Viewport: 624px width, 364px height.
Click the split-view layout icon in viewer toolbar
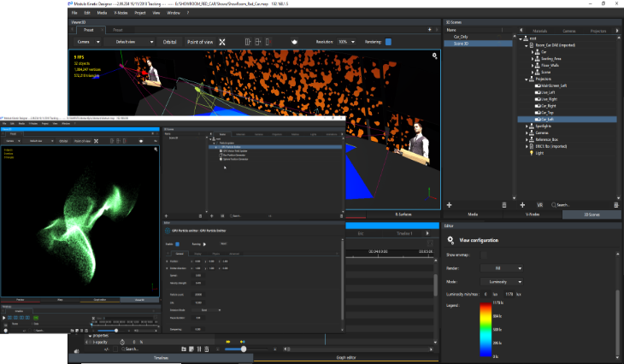coord(248,42)
